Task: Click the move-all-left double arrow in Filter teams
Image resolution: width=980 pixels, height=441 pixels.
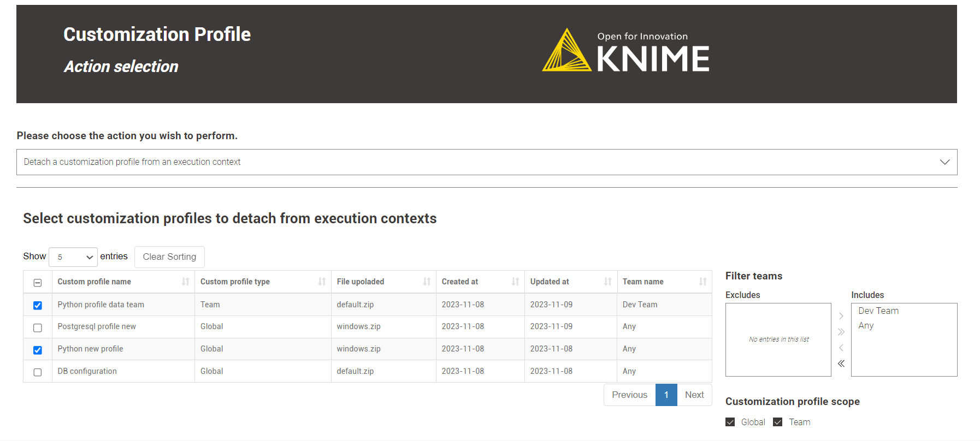Action: coord(841,363)
